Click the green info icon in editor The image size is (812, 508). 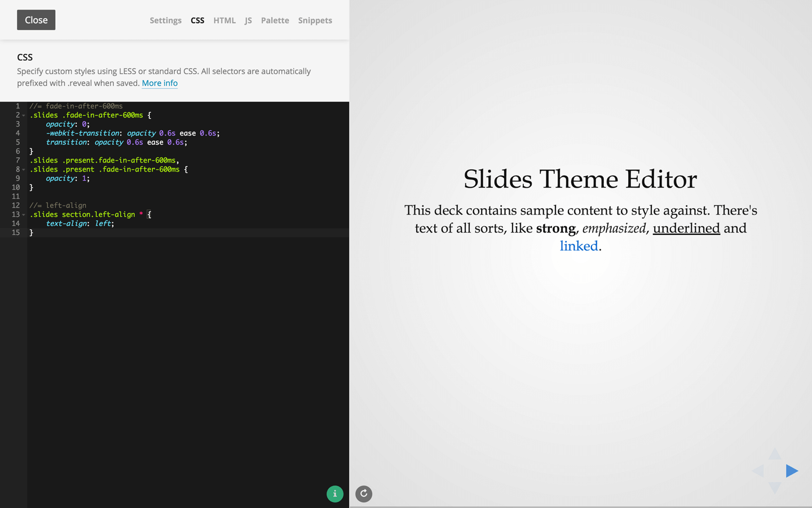tap(335, 494)
